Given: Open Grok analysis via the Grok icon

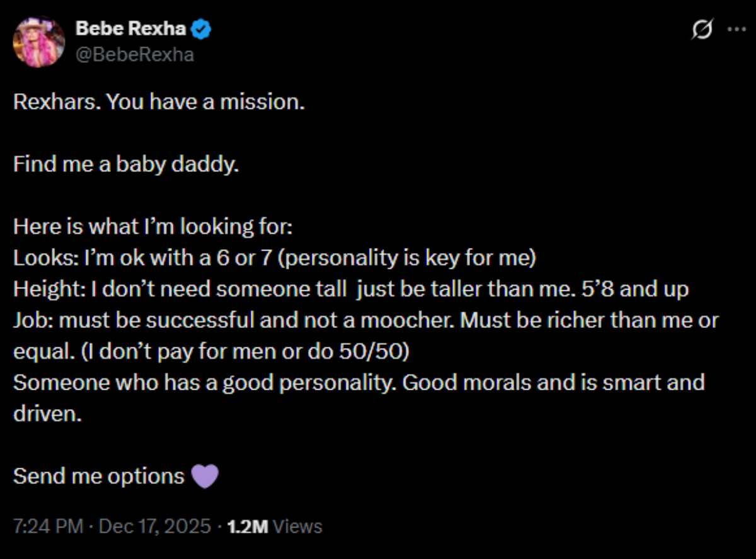Looking at the screenshot, I should point(702,29).
